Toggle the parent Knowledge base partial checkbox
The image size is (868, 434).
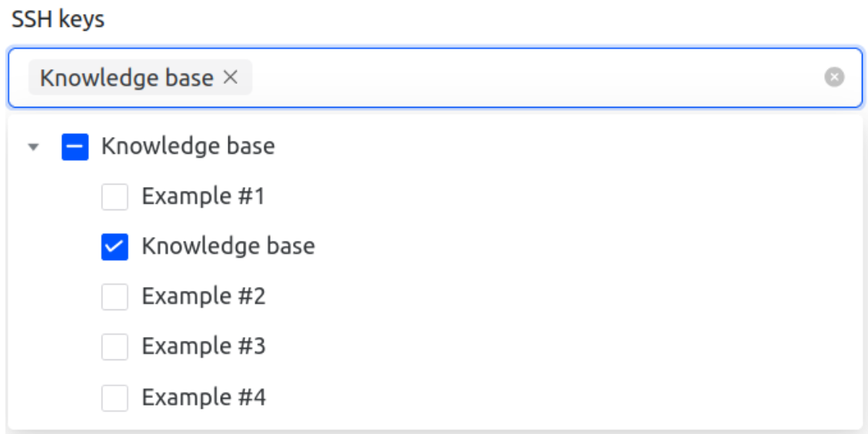pos(75,147)
